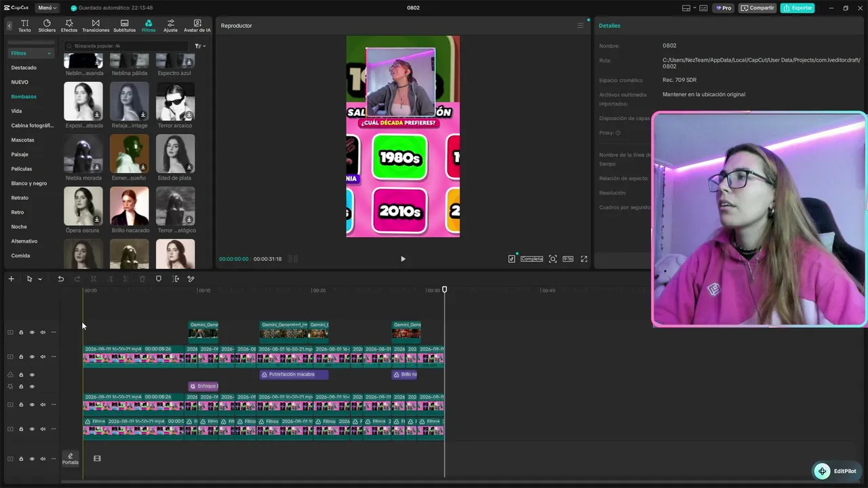
Task: Open the Detalles panel tab
Action: coord(609,26)
